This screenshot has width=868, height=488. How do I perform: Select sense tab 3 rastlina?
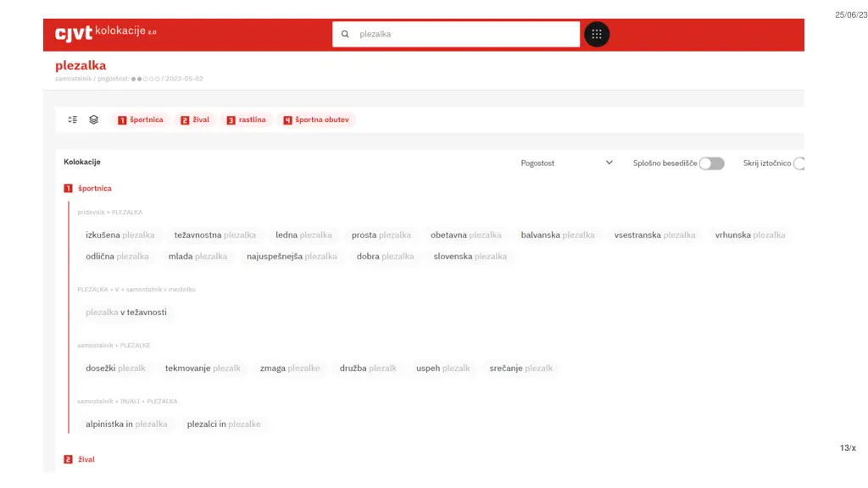point(246,119)
